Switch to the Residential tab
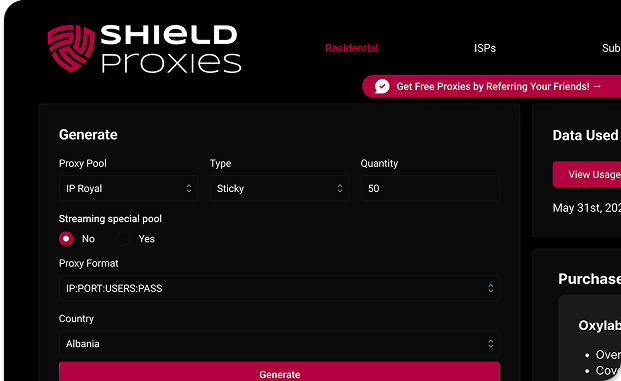This screenshot has width=621, height=381. (x=351, y=48)
